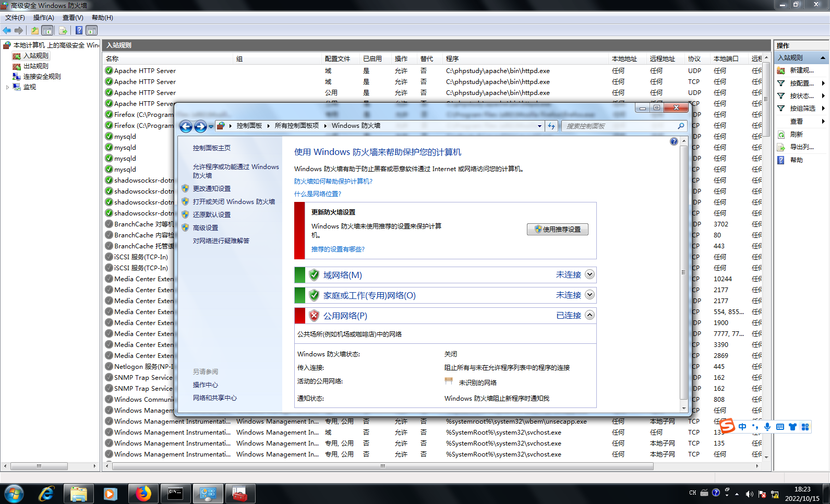Click the blue help question toolbar icon
Screen dimensions: 830x504
click(x=79, y=30)
